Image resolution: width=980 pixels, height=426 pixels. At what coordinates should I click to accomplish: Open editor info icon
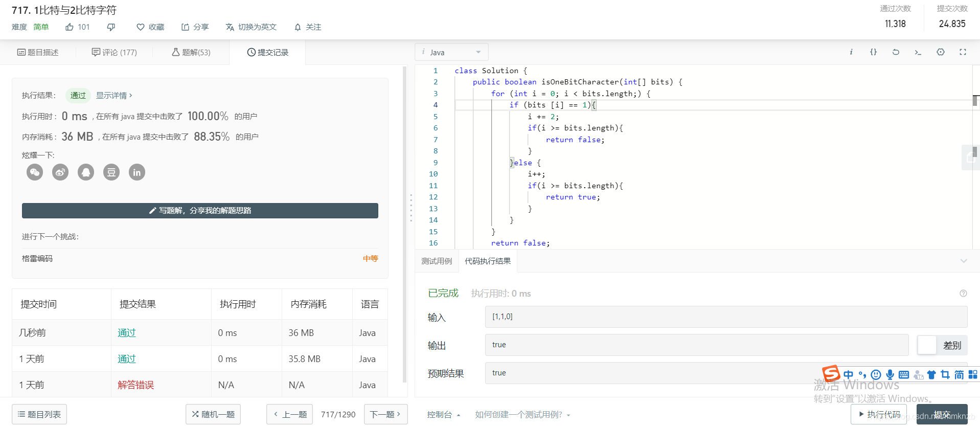coord(851,52)
